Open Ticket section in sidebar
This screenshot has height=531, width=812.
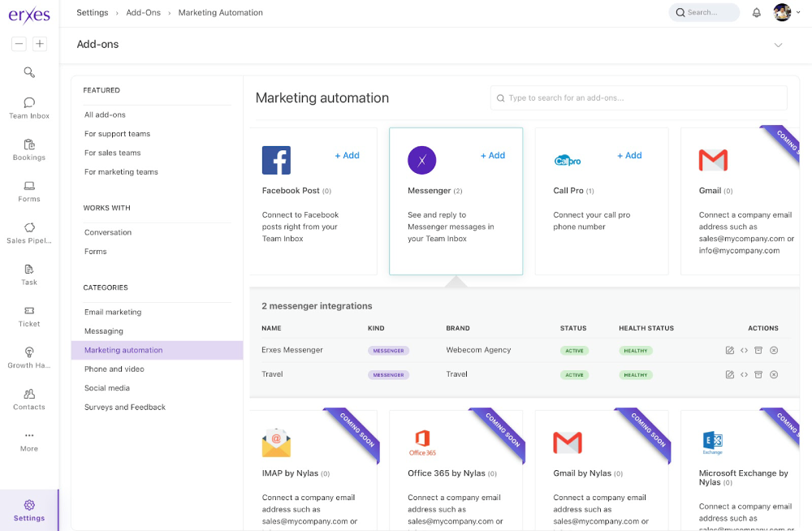click(x=29, y=317)
